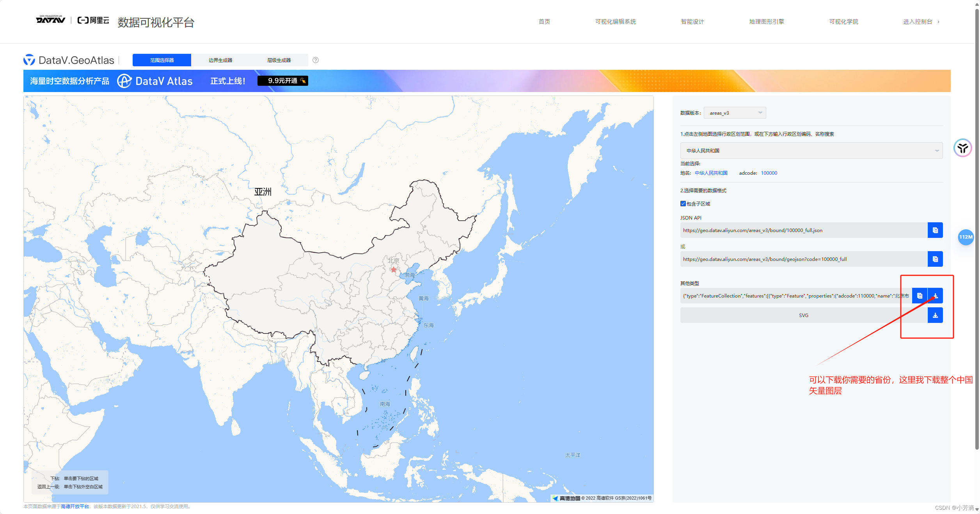Open the 可视化学院 nav item
980x514 pixels.
click(843, 21)
